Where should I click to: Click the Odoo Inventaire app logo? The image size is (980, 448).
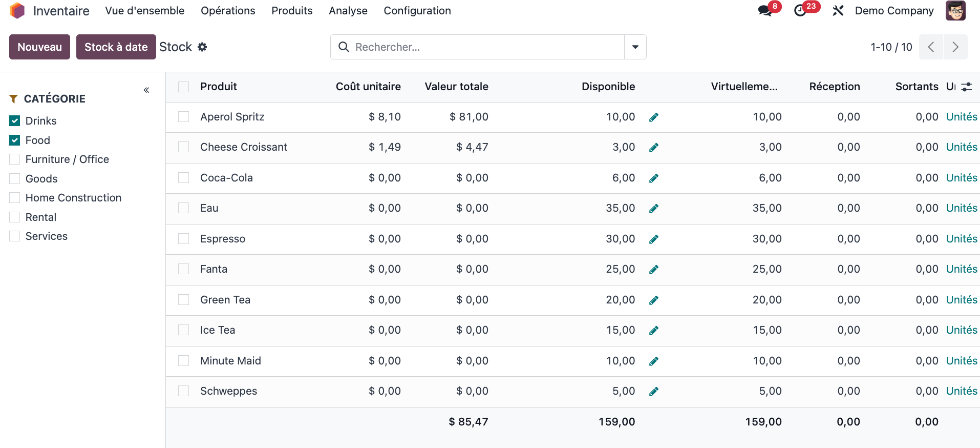tap(17, 11)
